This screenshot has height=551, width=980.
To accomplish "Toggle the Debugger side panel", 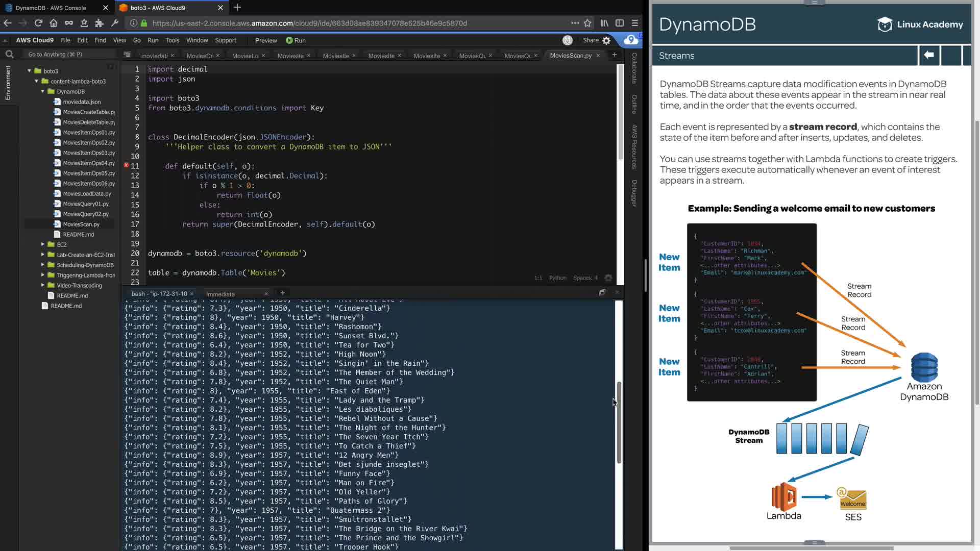I will (x=634, y=193).
